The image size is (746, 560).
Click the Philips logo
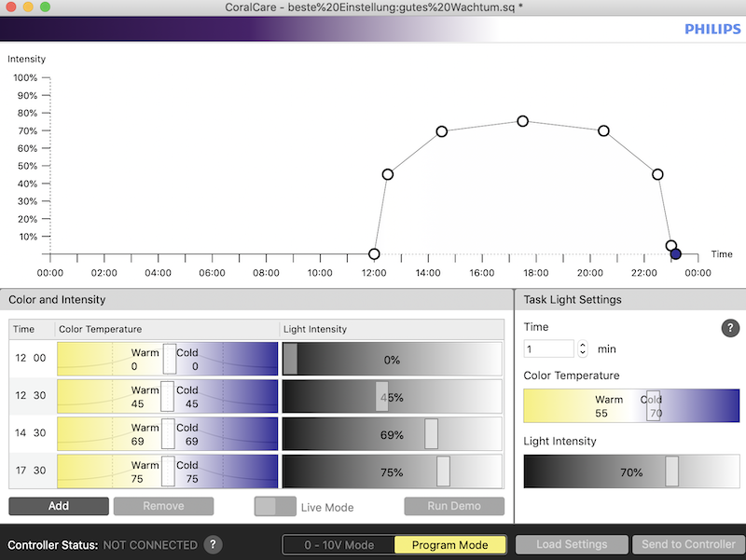[712, 29]
